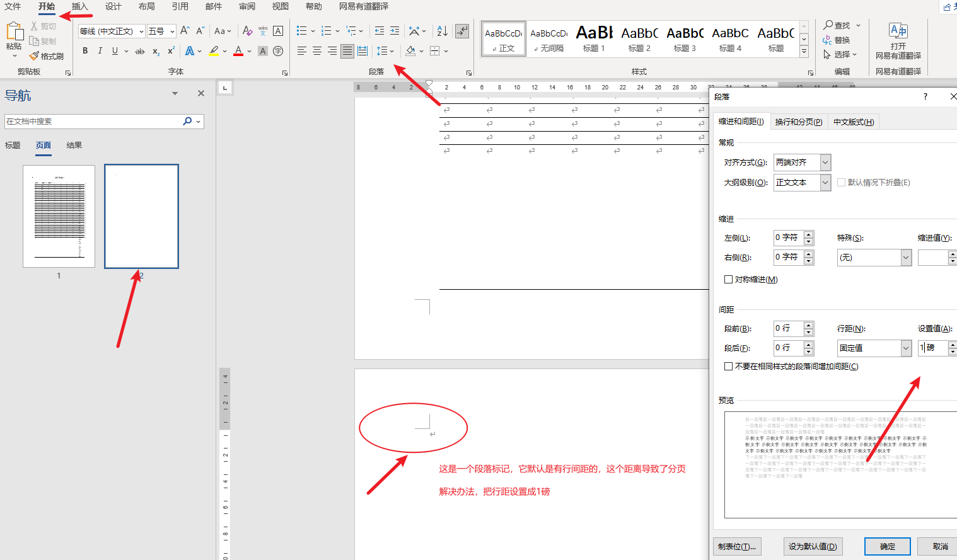Click the distributed alignment icon
This screenshot has width=957, height=560.
(362, 51)
